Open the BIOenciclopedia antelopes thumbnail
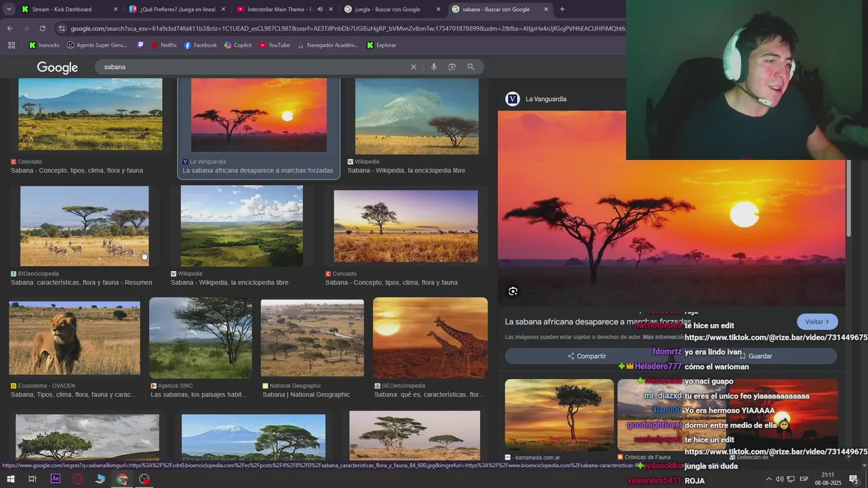The height and width of the screenshot is (488, 868). coord(85,226)
